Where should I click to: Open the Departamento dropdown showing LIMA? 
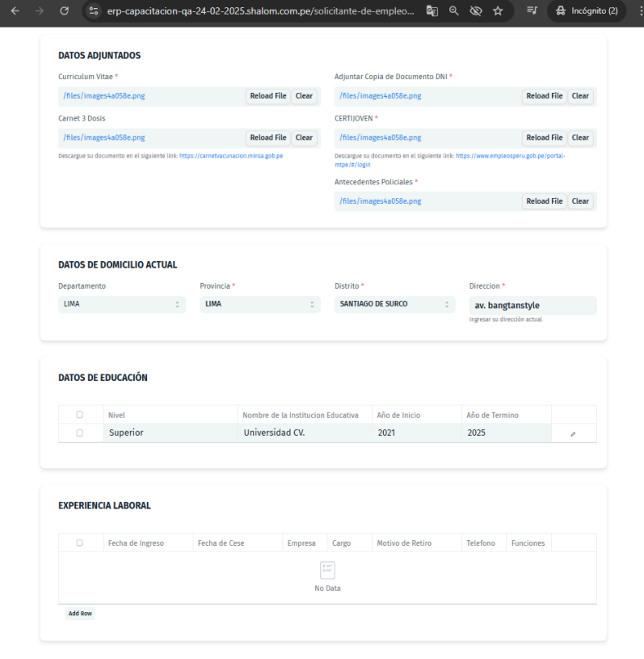[x=121, y=304]
